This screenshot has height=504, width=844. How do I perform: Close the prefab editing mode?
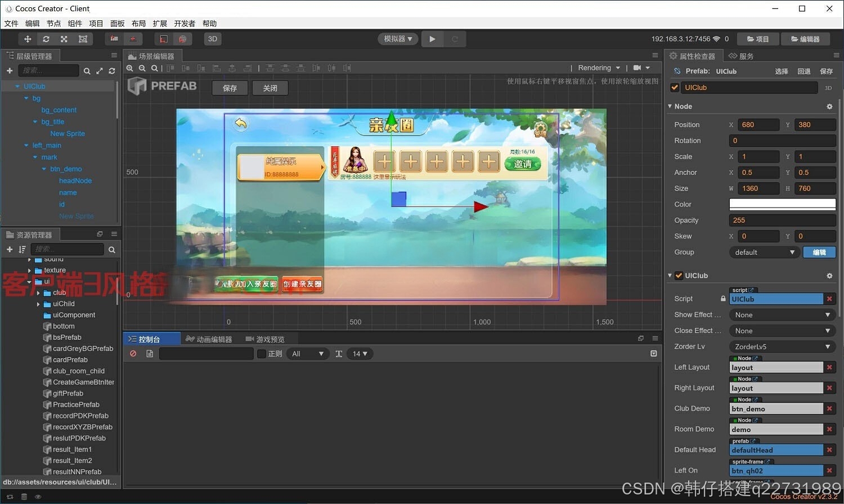click(270, 88)
